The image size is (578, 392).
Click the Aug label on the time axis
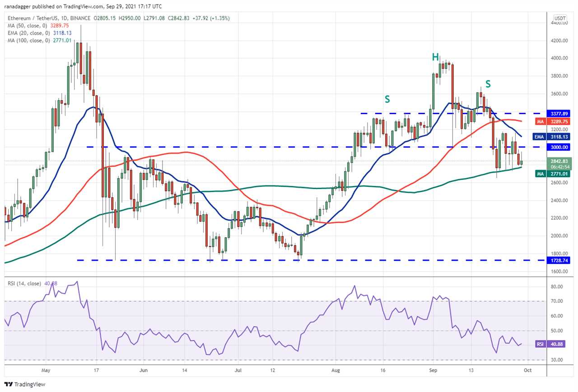pyautogui.click(x=336, y=370)
